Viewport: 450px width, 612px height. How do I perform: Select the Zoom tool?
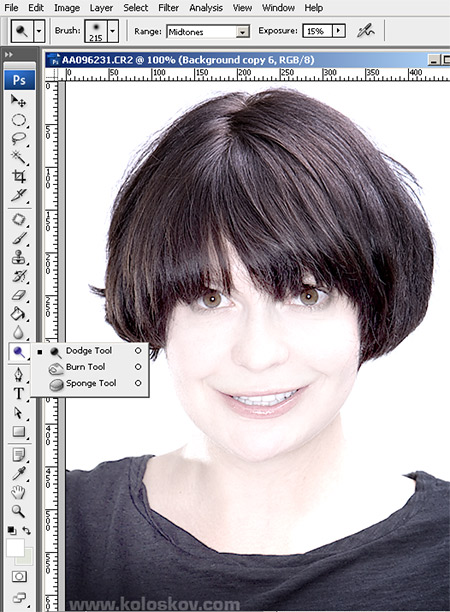coord(18,511)
